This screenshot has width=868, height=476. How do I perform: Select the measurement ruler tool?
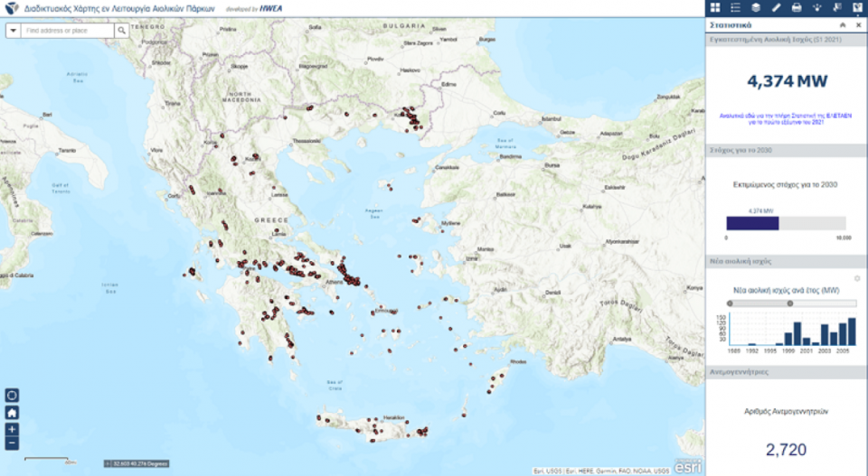point(776,8)
